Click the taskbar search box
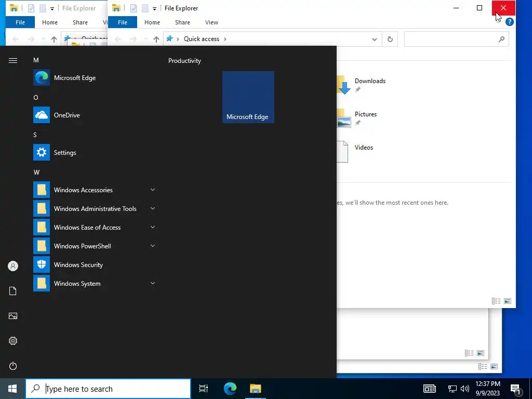Screen dimensions: 532x399 (x=108, y=389)
